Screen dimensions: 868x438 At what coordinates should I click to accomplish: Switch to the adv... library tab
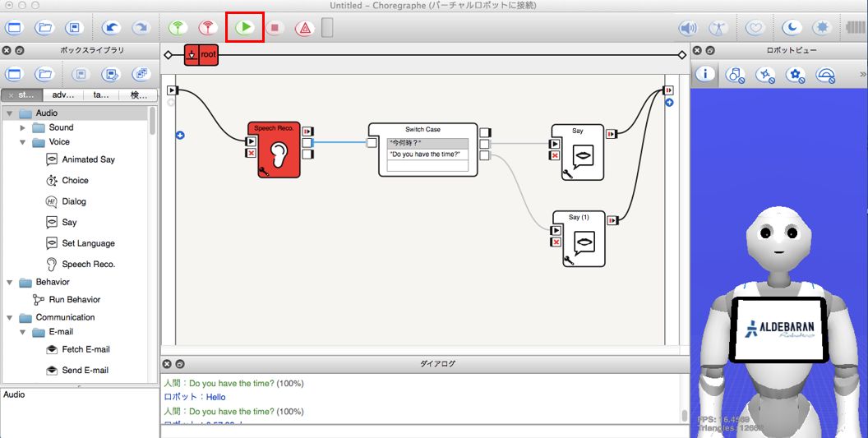click(63, 95)
